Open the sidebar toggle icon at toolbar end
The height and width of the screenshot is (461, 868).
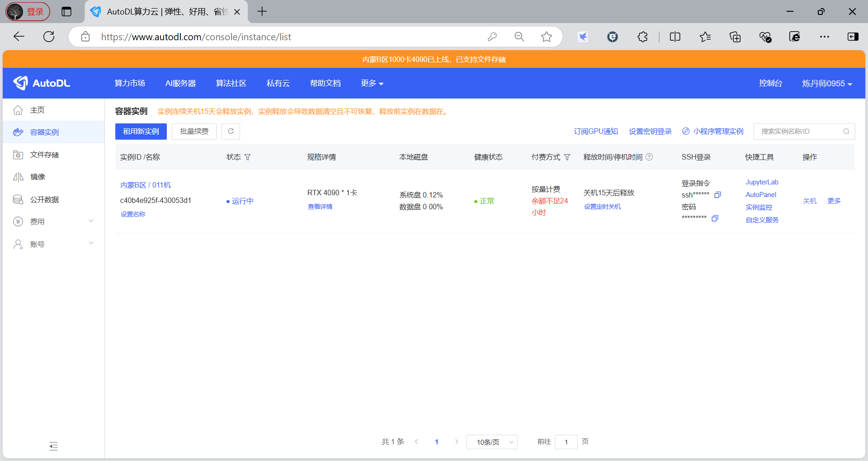[853, 37]
